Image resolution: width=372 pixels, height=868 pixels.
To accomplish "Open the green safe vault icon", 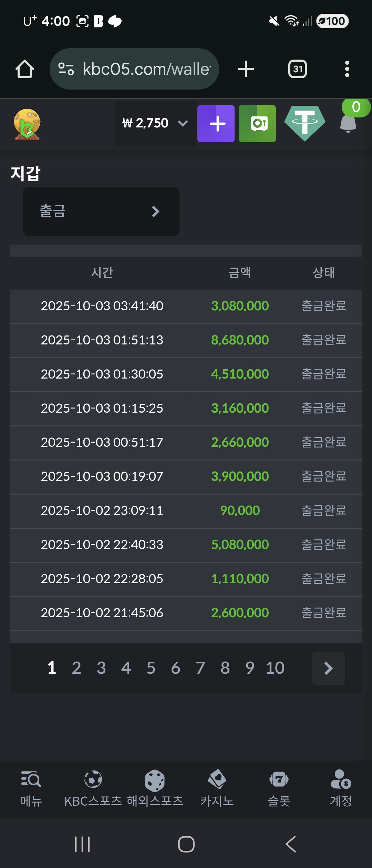I will pos(257,124).
